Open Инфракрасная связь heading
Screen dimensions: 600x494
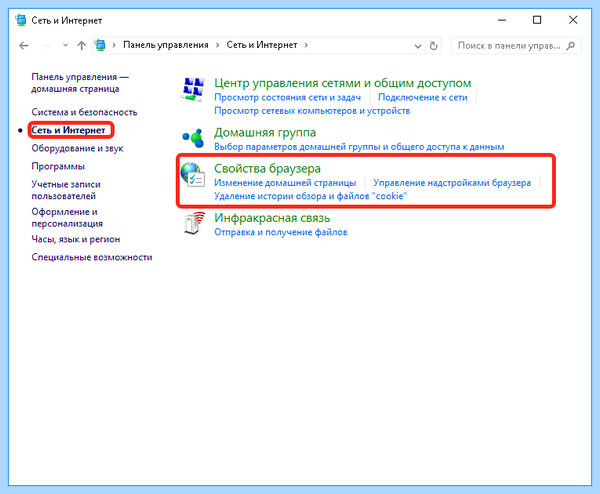tap(272, 218)
